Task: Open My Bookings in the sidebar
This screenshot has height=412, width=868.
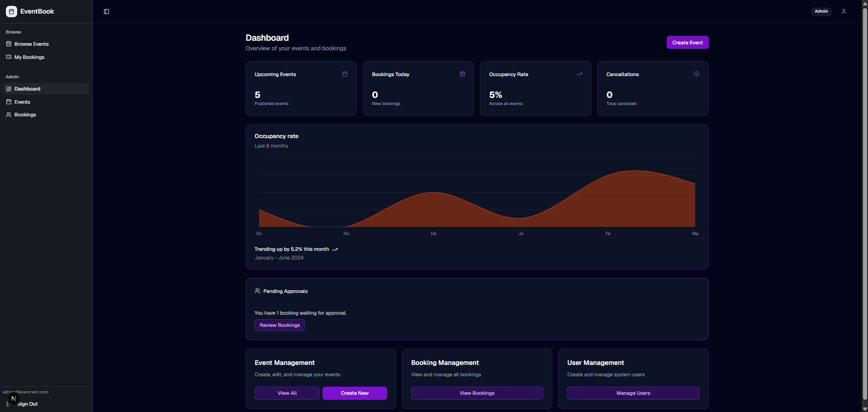Action: tap(29, 57)
